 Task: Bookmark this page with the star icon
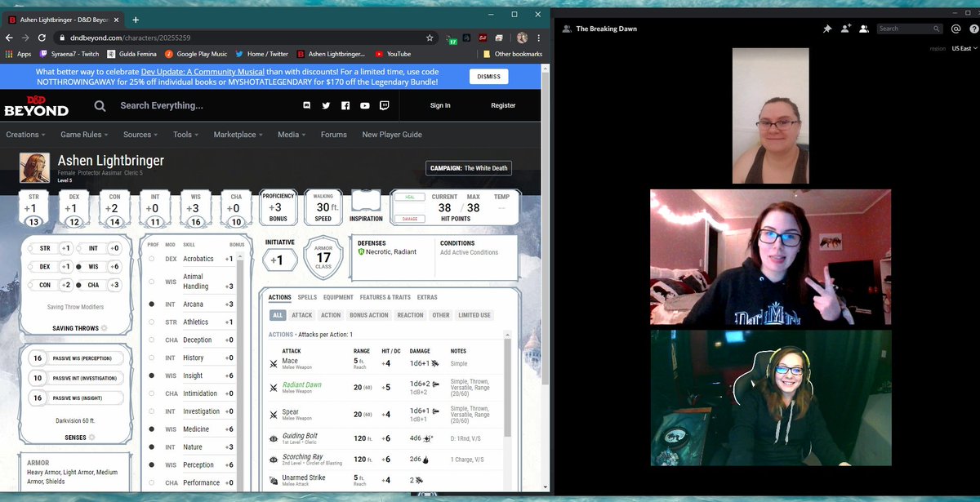click(x=430, y=38)
